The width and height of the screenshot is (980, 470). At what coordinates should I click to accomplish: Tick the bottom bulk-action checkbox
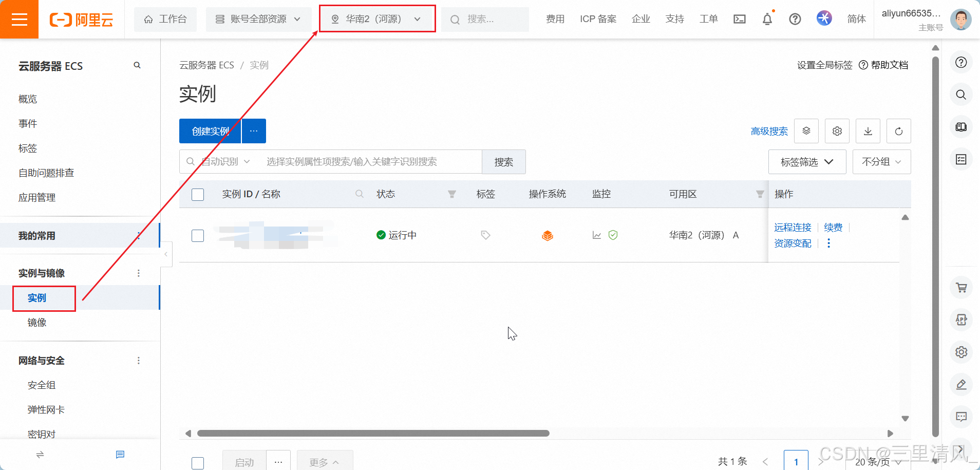click(198, 463)
